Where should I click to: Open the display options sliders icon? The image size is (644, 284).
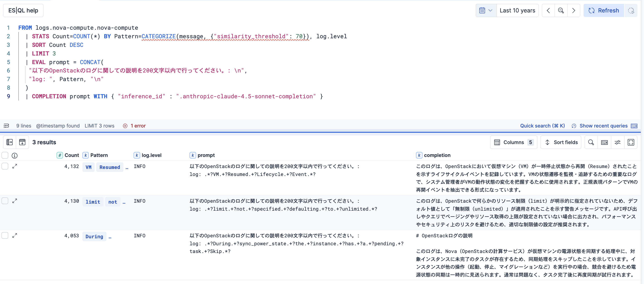(618, 142)
